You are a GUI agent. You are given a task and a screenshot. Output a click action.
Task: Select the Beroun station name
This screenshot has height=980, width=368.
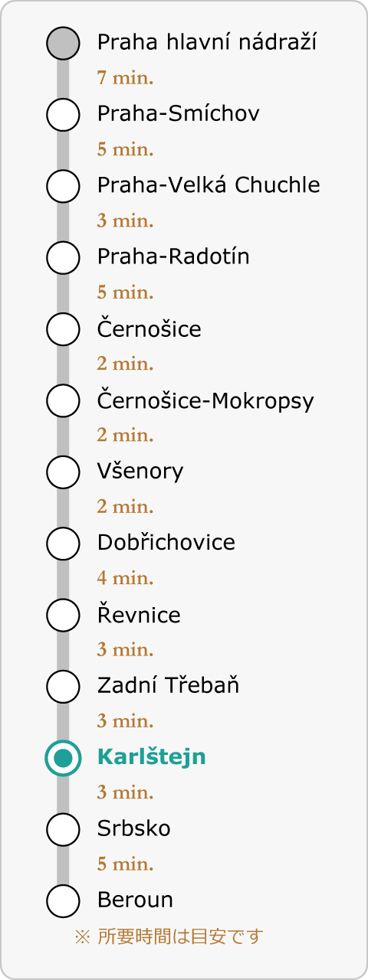tap(135, 900)
